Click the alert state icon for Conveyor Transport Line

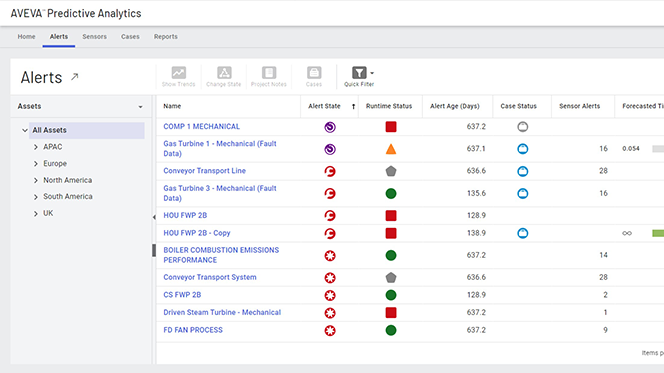[x=330, y=171]
